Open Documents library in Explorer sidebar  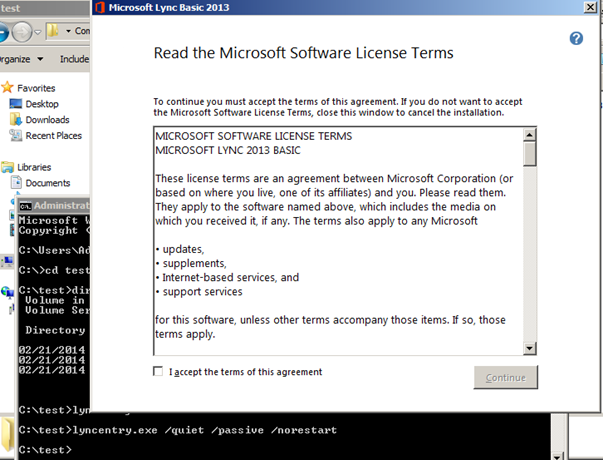pos(48,183)
